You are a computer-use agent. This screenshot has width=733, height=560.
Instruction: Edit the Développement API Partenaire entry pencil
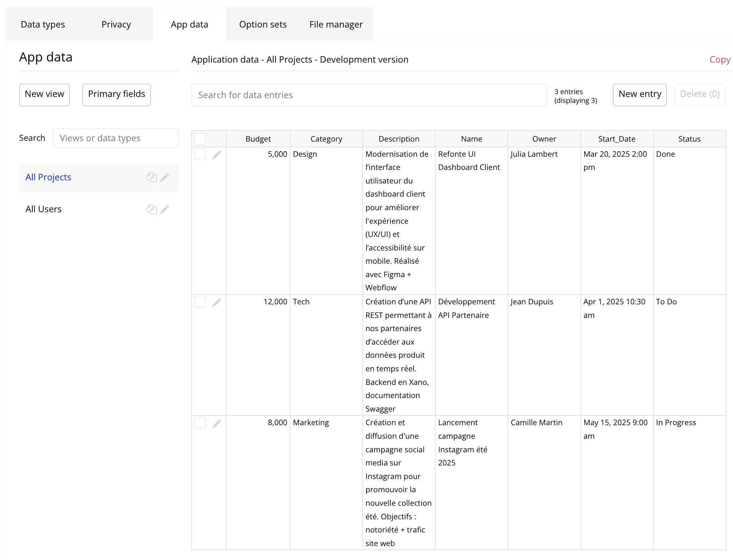217,302
